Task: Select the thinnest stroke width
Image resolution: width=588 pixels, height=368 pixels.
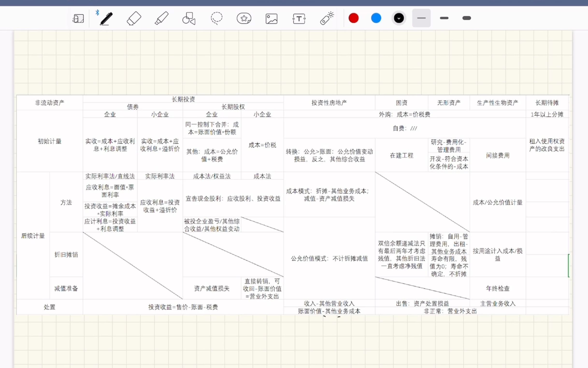Action: [x=421, y=18]
